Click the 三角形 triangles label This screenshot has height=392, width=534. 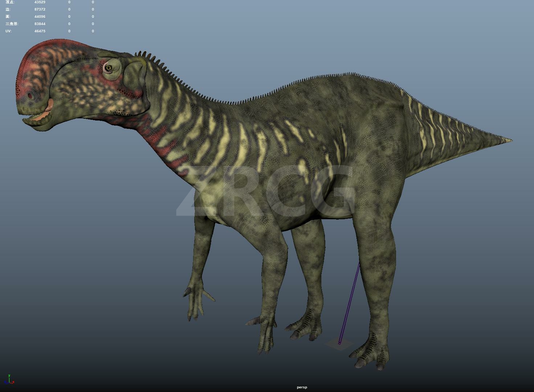click(12, 24)
